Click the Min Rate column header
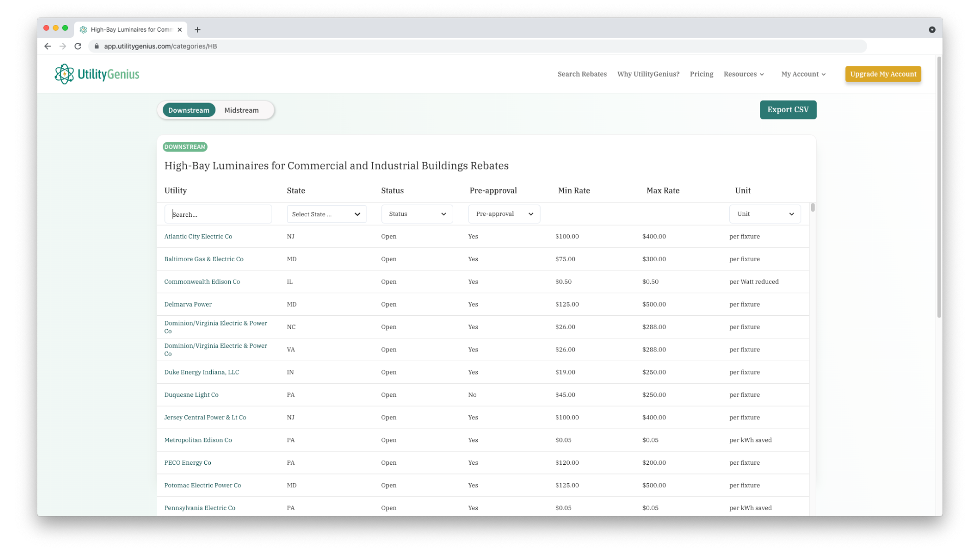980x551 pixels. click(574, 190)
